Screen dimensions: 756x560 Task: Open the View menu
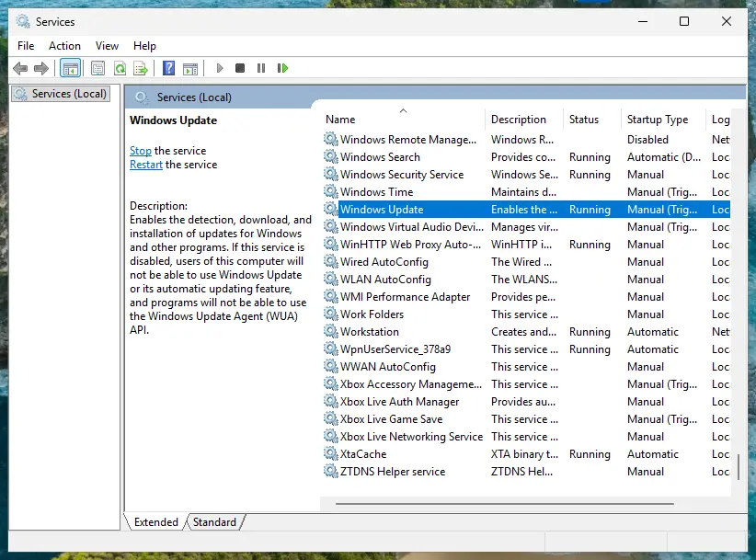coord(107,46)
